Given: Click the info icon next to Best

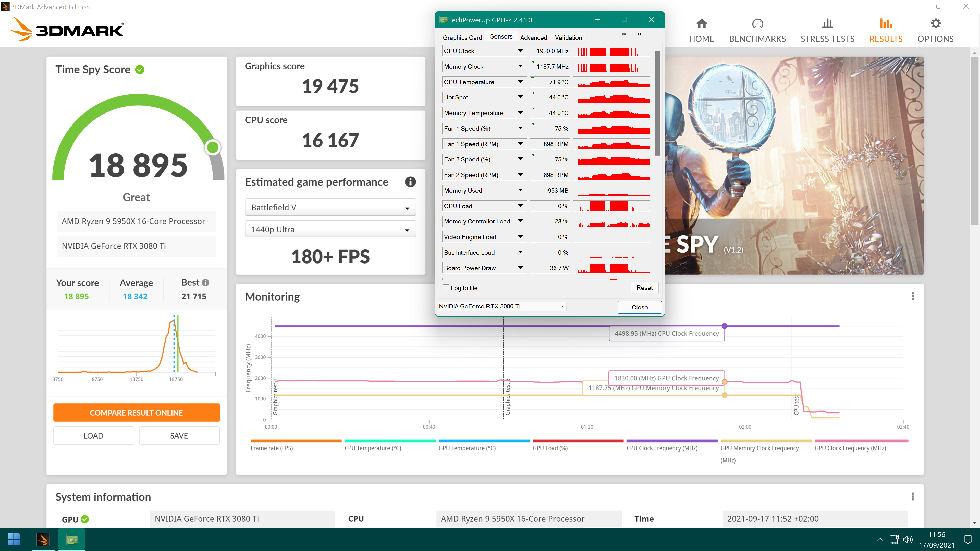Looking at the screenshot, I should [205, 283].
